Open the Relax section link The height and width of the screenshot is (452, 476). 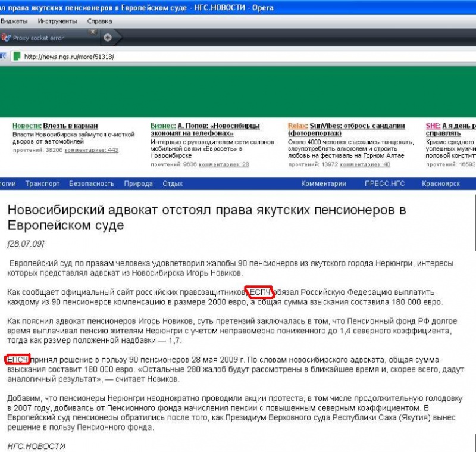297,126
